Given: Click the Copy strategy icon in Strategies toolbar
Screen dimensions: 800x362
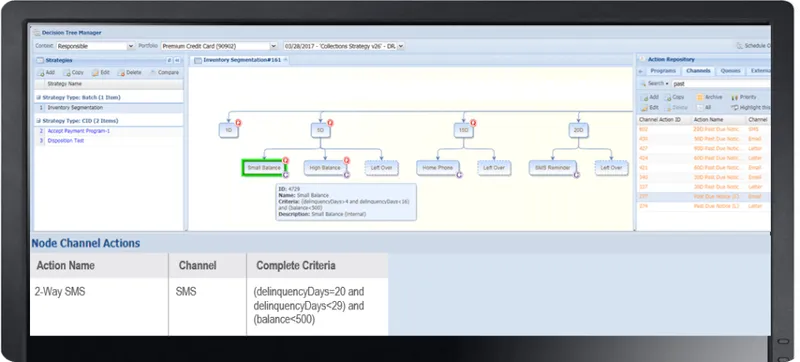Looking at the screenshot, I should [x=68, y=72].
